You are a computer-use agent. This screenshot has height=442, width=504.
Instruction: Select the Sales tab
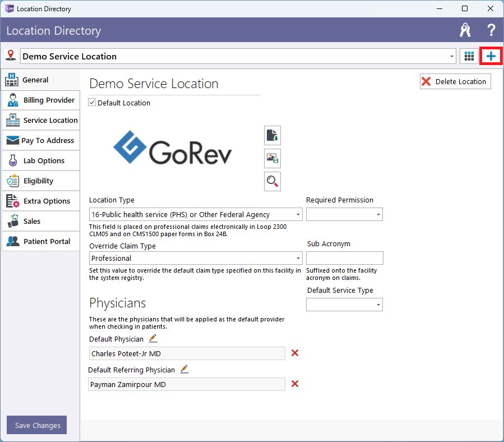point(40,221)
